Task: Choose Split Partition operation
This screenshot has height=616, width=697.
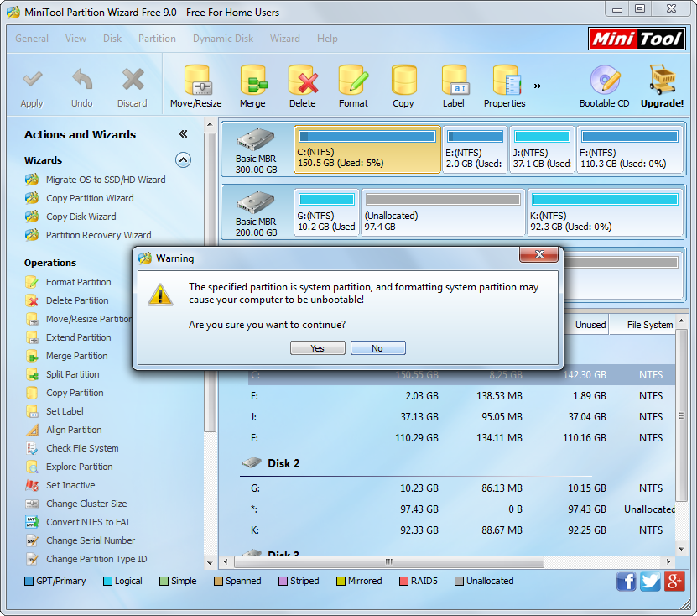Action: coord(73,374)
